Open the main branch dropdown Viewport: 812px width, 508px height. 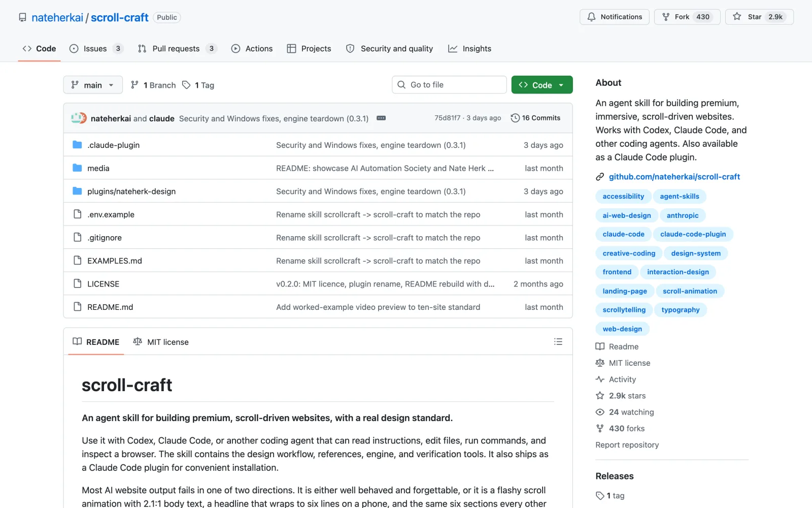coord(93,85)
